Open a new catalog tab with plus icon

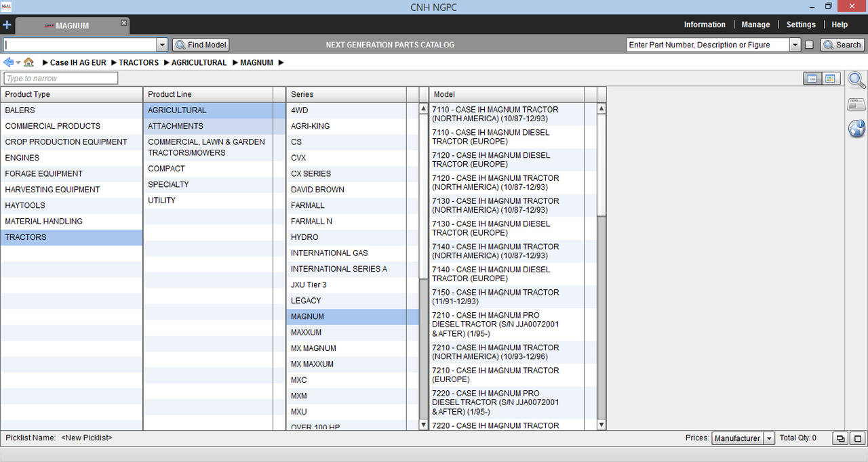coord(7,25)
